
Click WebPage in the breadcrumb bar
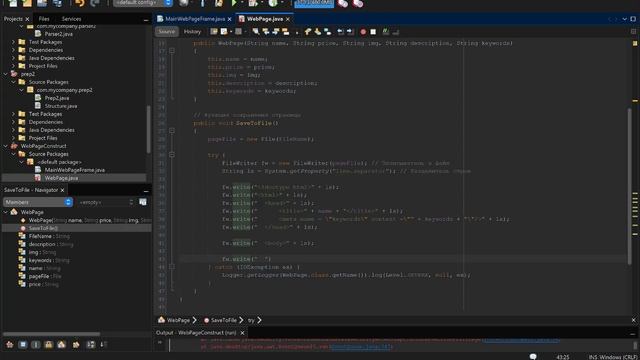[x=178, y=320]
